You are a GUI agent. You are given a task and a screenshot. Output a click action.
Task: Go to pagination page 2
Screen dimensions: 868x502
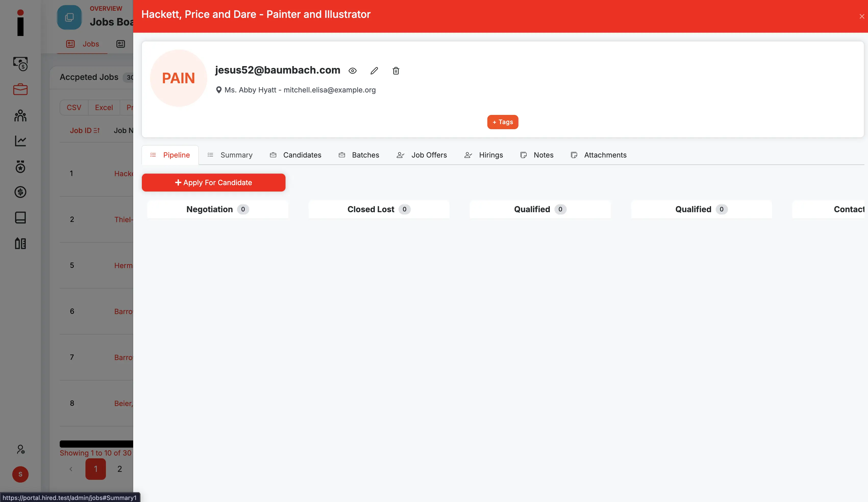tap(119, 469)
